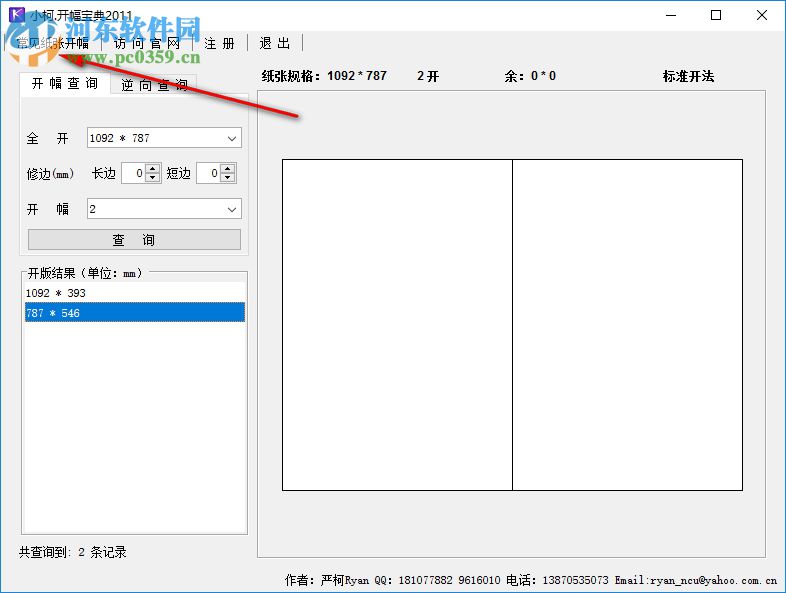The image size is (786, 593).
Task: Click the 注册 menu item
Action: 219,44
